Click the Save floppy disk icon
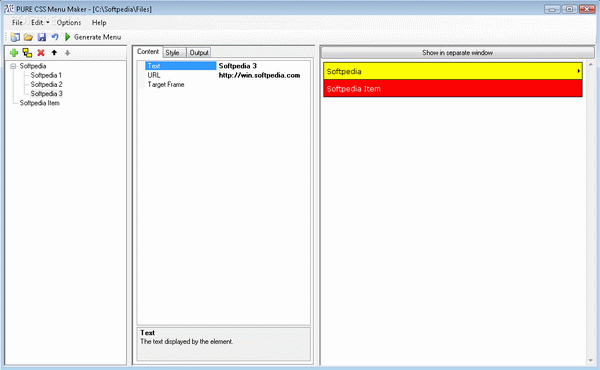 point(42,37)
